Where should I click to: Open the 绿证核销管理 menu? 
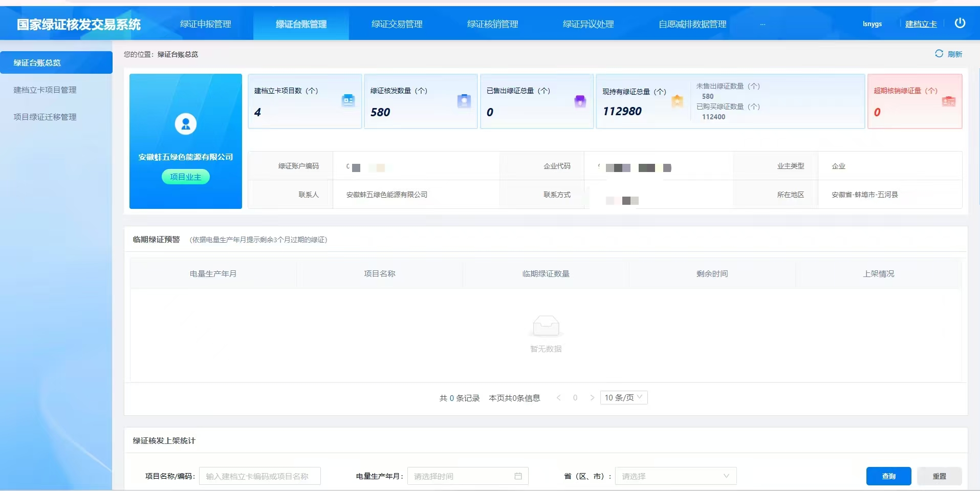[492, 24]
